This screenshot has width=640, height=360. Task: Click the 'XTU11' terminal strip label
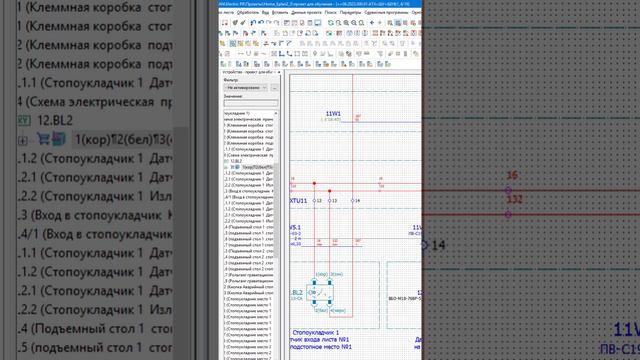[x=298, y=200]
